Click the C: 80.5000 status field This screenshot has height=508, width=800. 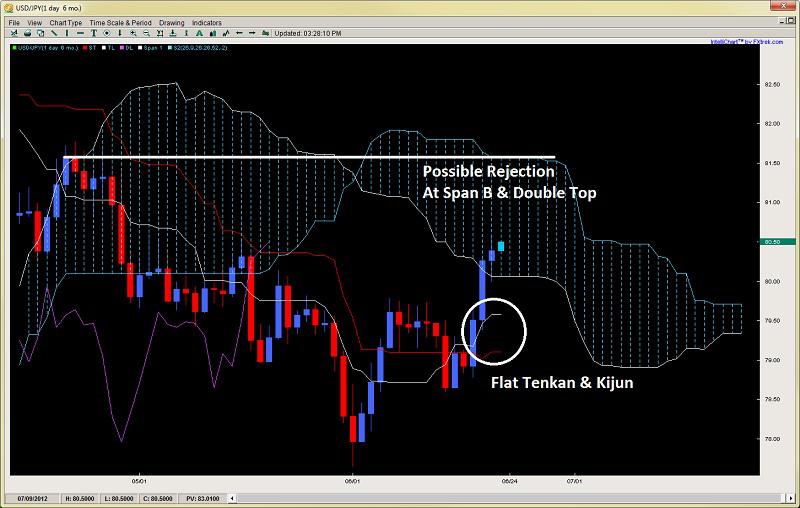pyautogui.click(x=157, y=498)
